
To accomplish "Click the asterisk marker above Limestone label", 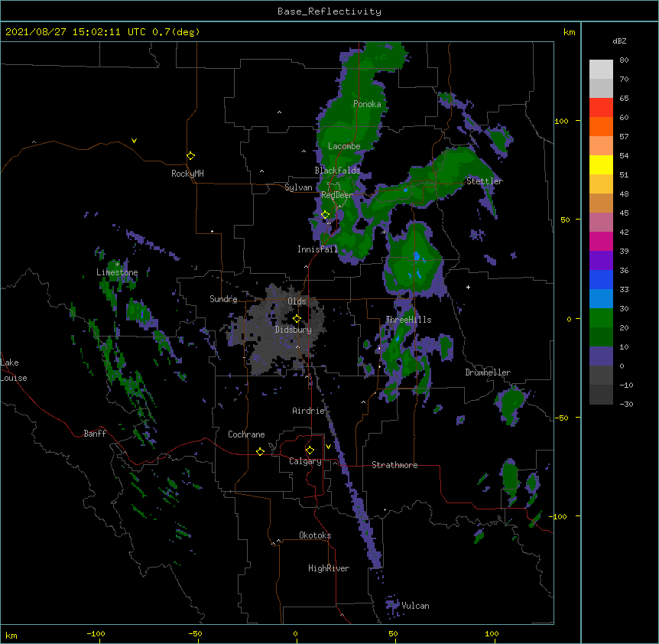I will click(117, 264).
